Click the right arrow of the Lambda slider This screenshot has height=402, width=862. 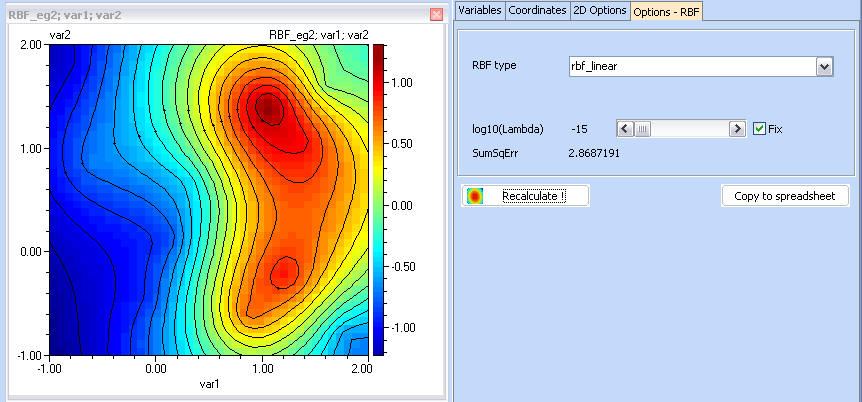(738, 129)
